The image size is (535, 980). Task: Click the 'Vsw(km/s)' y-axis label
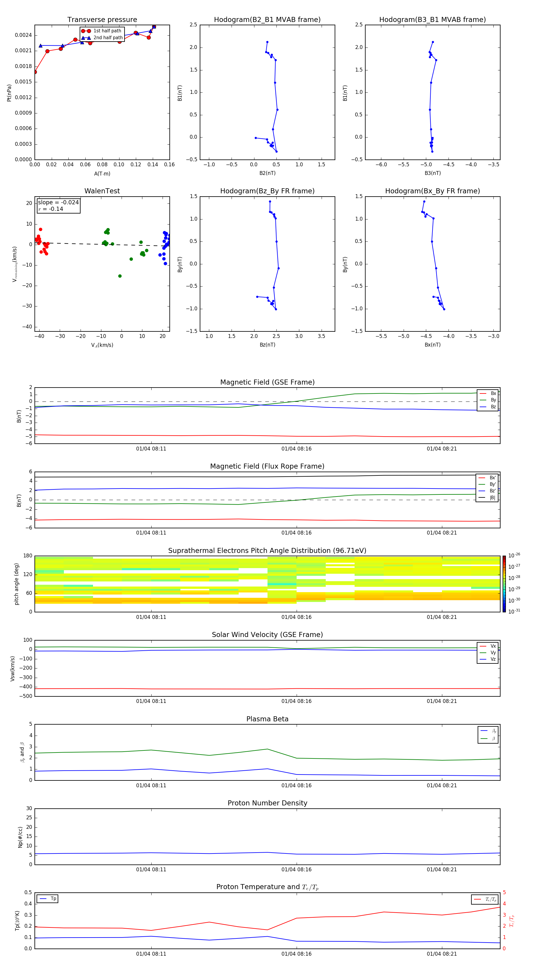tap(12, 668)
